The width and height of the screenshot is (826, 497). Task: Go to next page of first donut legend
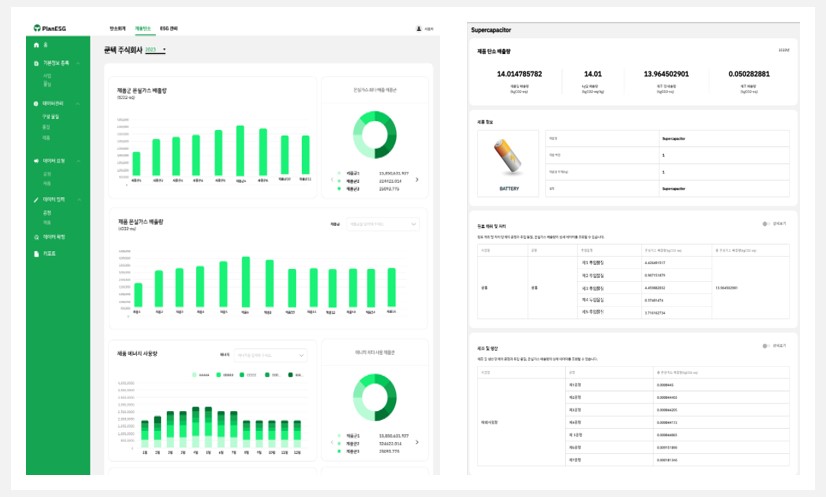[417, 180]
